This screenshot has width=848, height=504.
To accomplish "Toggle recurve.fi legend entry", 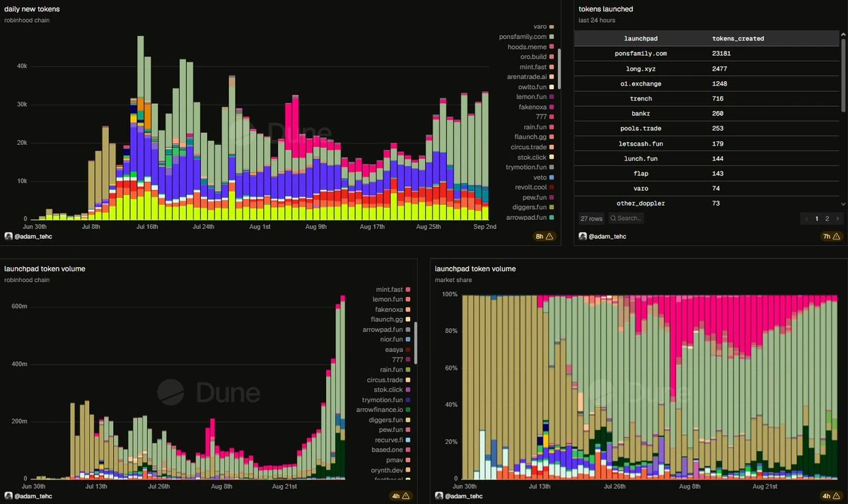I will [x=393, y=440].
